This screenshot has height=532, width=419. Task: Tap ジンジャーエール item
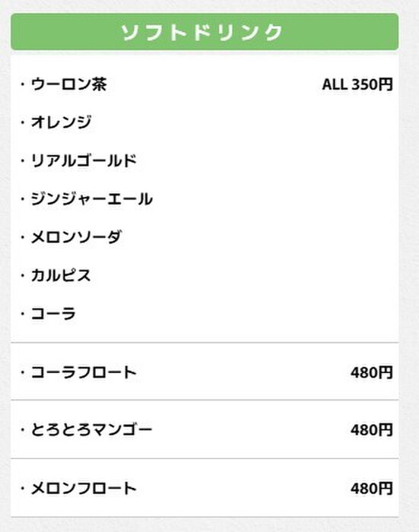tap(92, 199)
